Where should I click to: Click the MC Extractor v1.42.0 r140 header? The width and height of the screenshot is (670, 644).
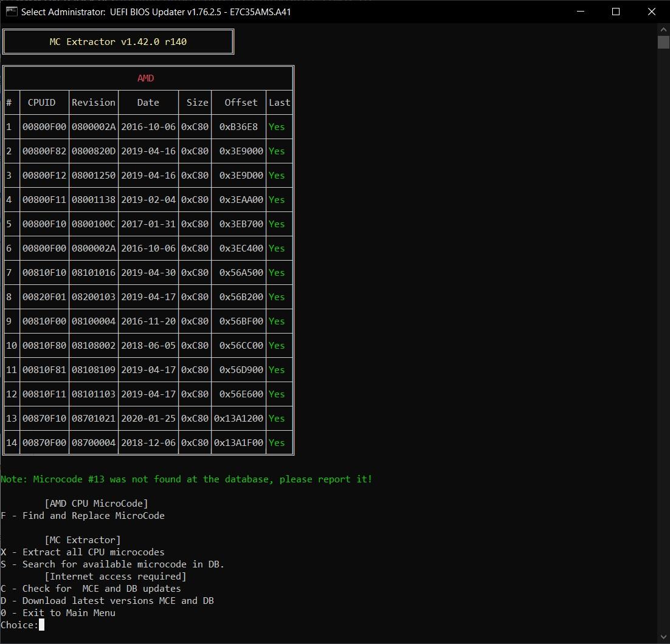[118, 42]
